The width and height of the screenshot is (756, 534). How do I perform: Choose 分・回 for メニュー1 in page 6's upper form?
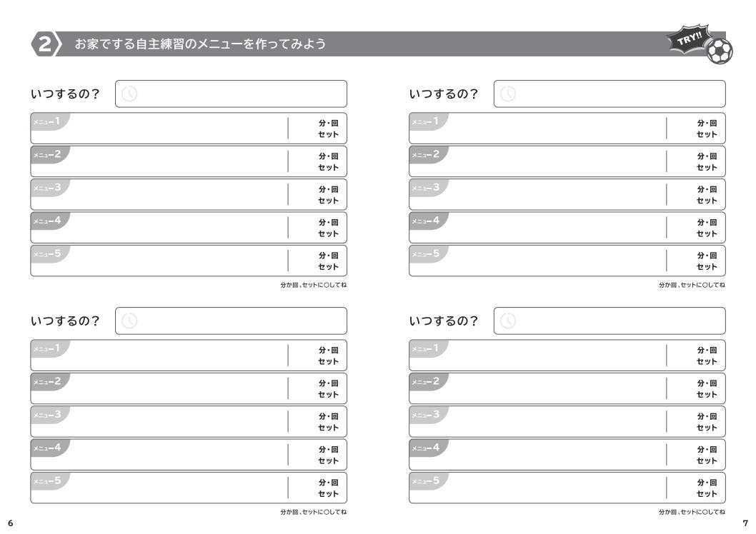tap(328, 123)
